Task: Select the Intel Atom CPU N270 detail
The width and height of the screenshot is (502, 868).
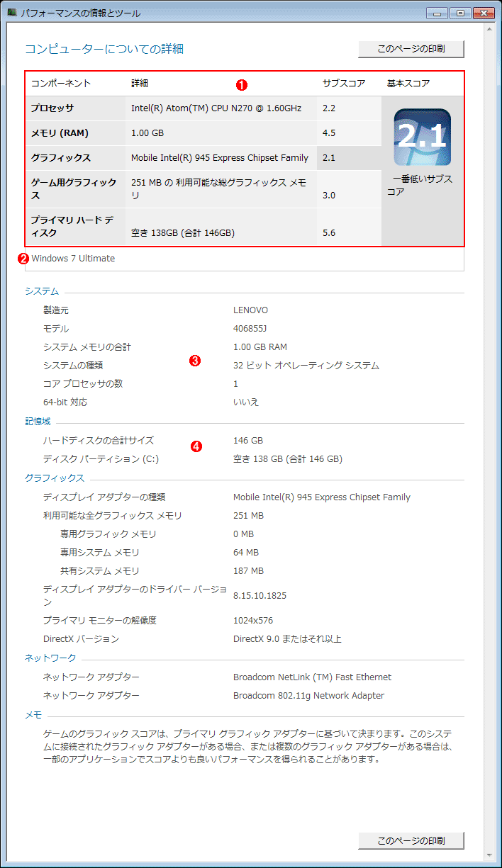Action: click(x=216, y=108)
